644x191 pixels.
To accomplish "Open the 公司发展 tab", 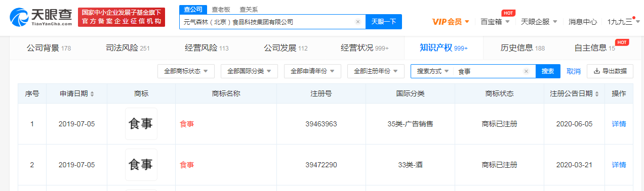I will click(286, 48).
